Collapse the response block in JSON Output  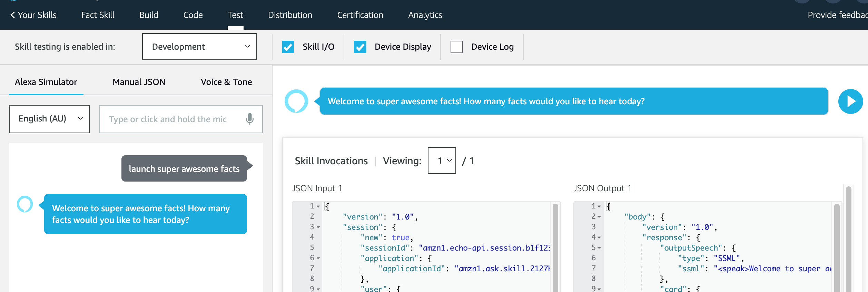599,237
